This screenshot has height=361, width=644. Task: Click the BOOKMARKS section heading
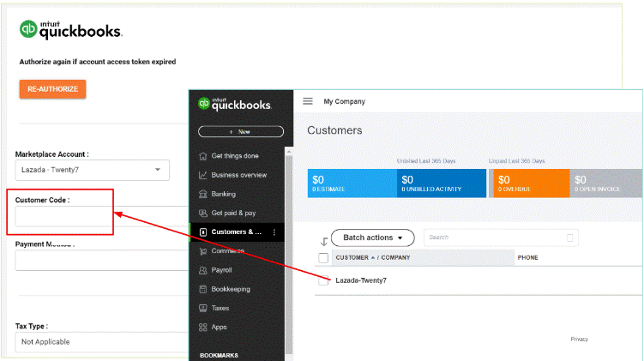tap(219, 355)
